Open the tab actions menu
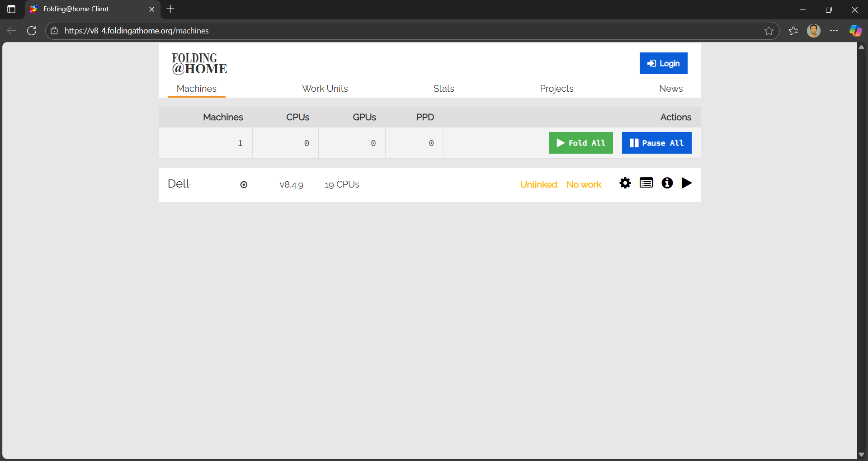 click(x=11, y=9)
